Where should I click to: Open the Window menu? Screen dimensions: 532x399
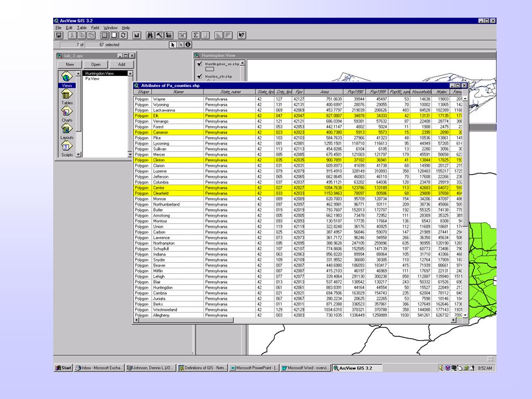click(110, 28)
